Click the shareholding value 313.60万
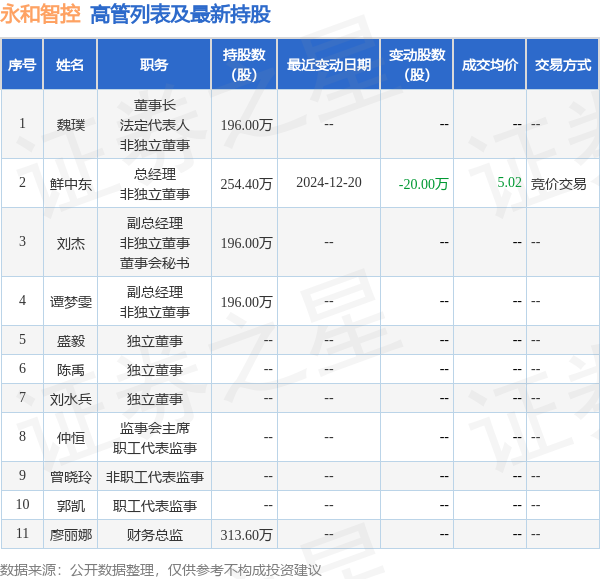This screenshot has width=600, height=579. click(246, 535)
